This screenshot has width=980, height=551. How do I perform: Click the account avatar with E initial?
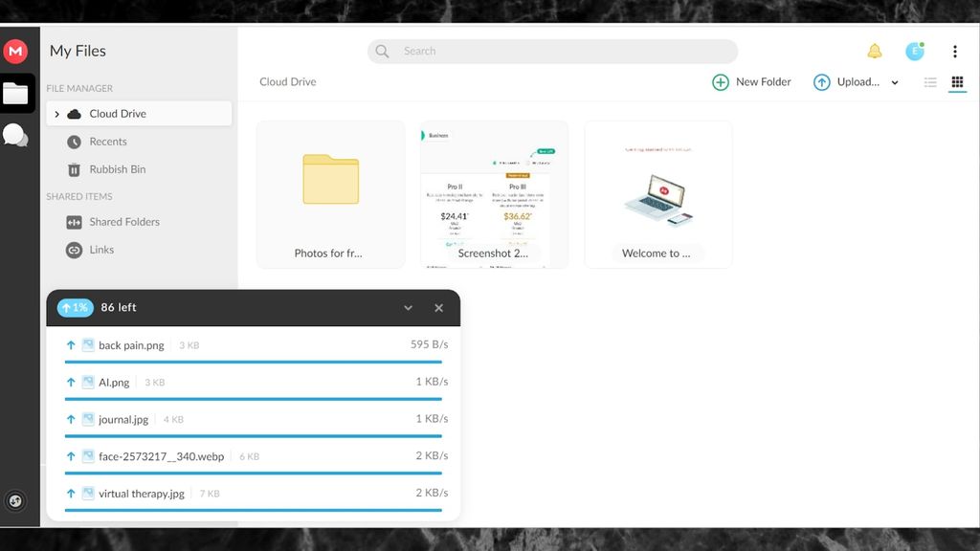(916, 51)
